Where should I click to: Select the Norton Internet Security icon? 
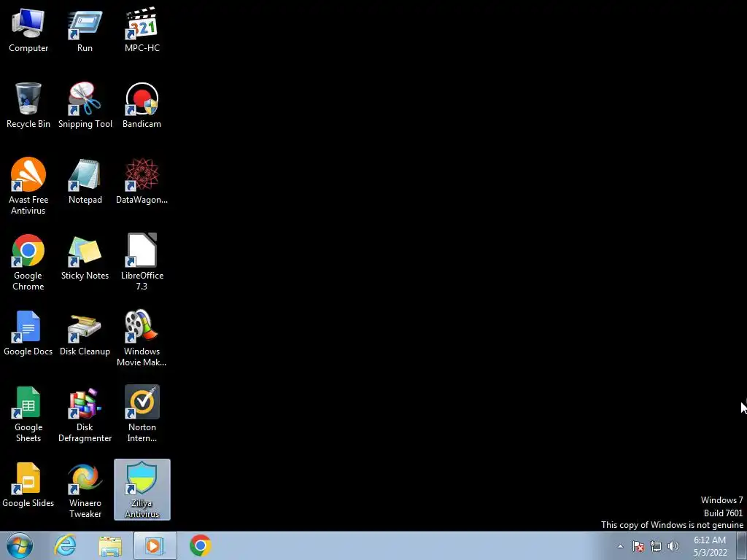pyautogui.click(x=142, y=413)
